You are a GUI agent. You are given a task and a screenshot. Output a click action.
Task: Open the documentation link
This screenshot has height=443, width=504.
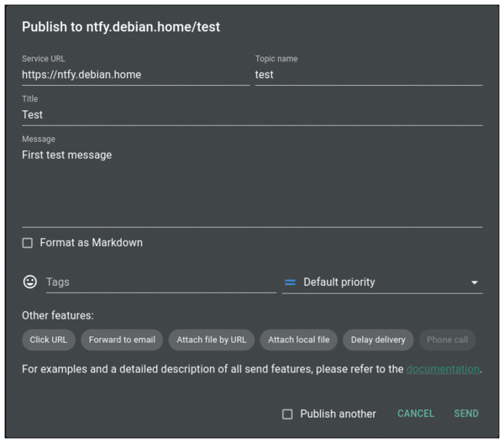[x=443, y=369]
